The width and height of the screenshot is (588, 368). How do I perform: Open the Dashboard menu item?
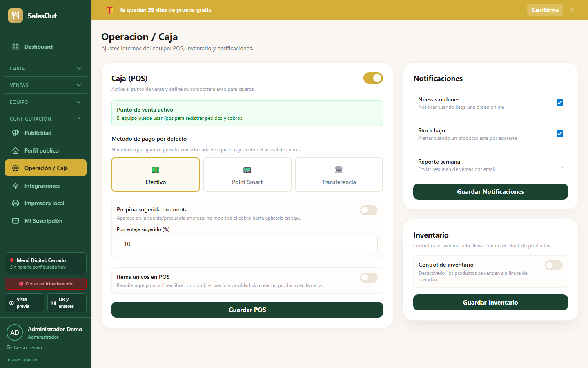[x=46, y=47]
